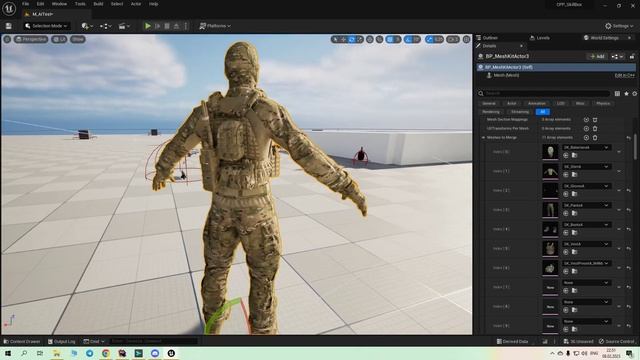Click the eject button in play controls
Image resolution: width=640 pixels, height=360 pixels.
pos(176,26)
